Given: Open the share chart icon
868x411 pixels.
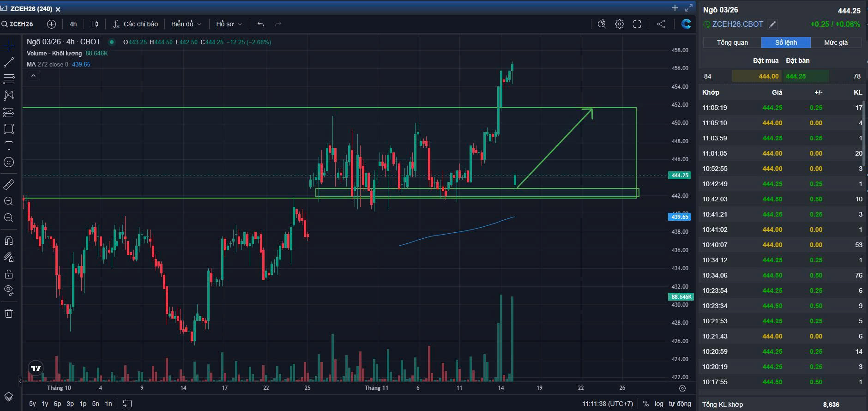Looking at the screenshot, I should coord(661,24).
